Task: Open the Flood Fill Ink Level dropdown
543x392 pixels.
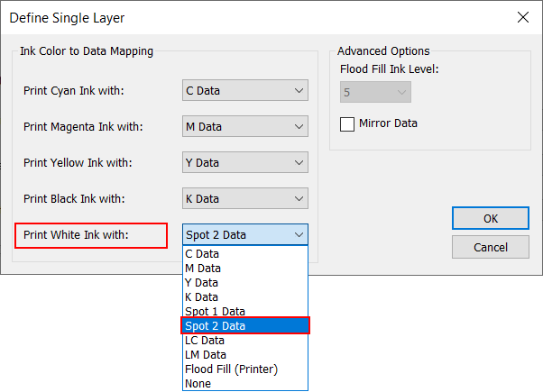Action: click(375, 90)
